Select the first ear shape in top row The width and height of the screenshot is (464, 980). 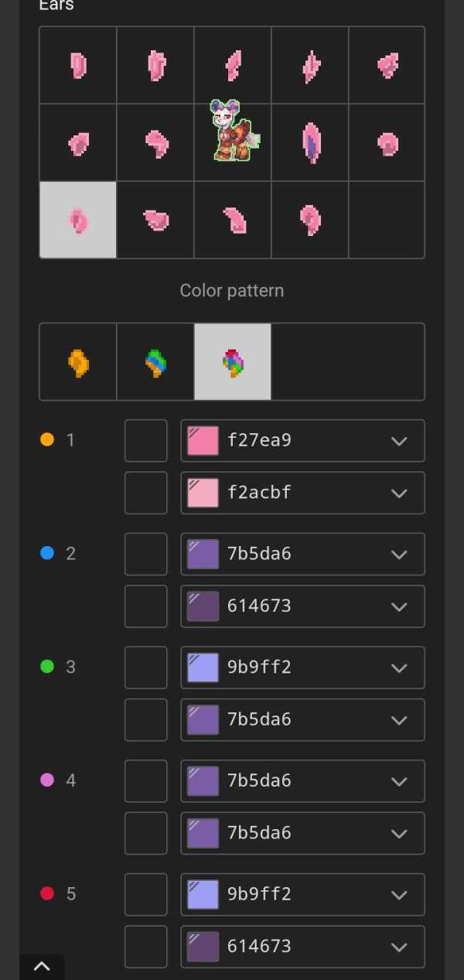click(78, 66)
